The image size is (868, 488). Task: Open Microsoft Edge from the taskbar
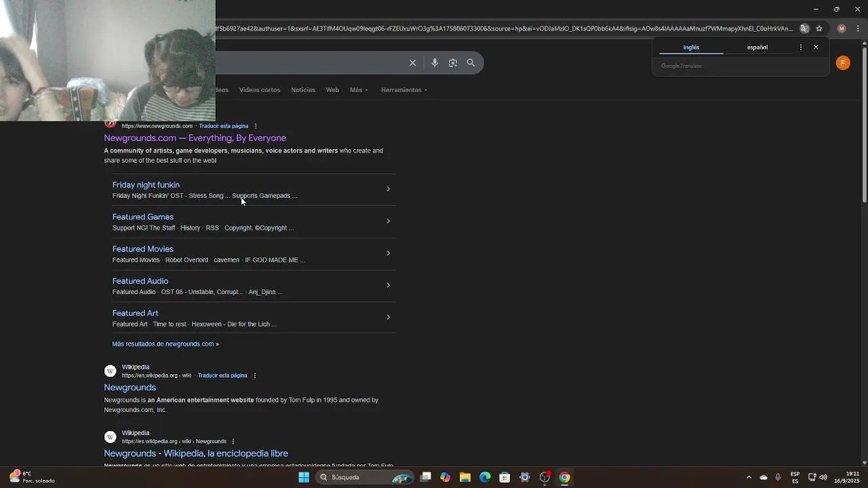tap(485, 477)
